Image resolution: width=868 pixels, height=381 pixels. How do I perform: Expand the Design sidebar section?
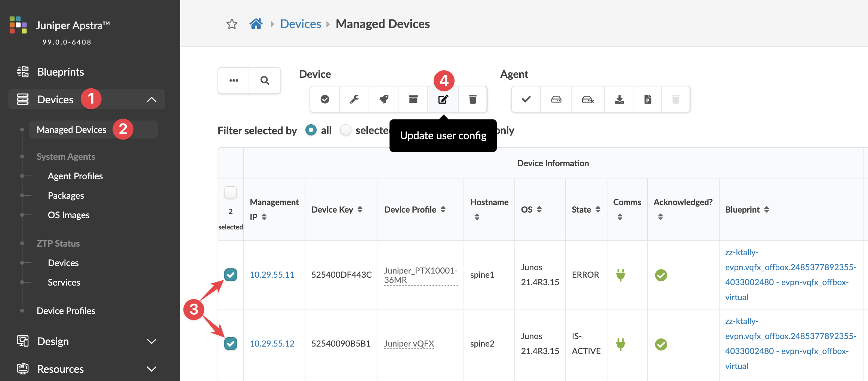[151, 341]
